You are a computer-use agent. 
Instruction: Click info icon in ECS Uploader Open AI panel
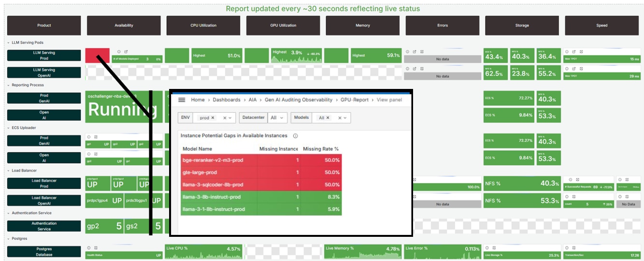point(88,155)
